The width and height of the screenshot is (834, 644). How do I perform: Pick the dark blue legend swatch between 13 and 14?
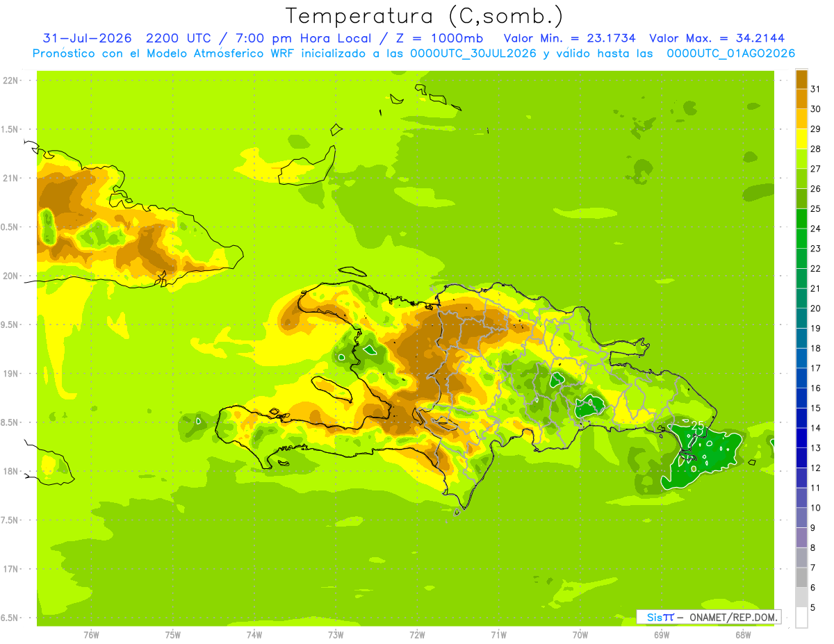801,438
